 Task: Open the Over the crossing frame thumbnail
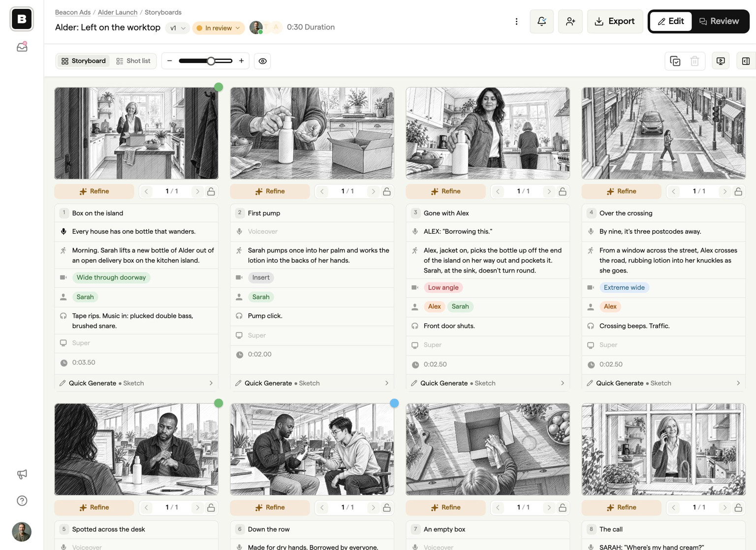tap(663, 133)
